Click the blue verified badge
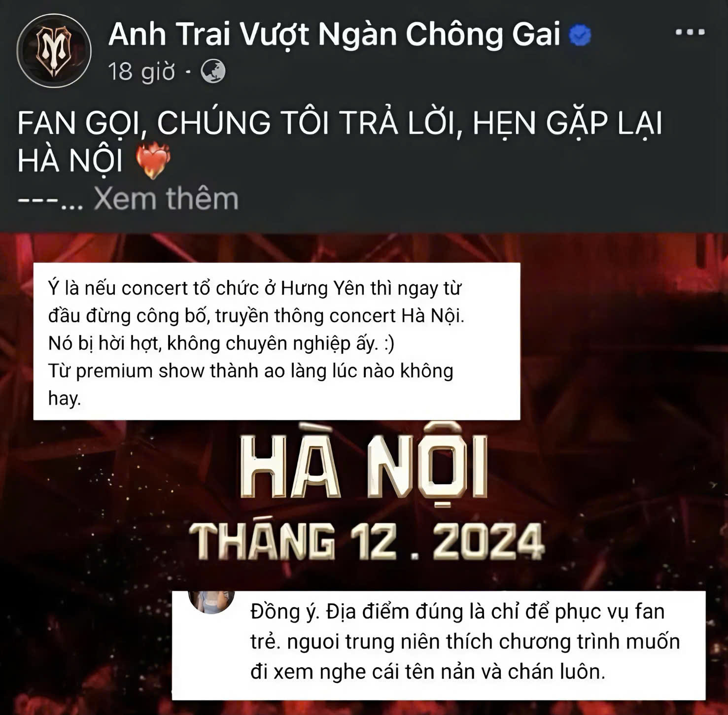This screenshot has height=715, width=728. coord(581,36)
